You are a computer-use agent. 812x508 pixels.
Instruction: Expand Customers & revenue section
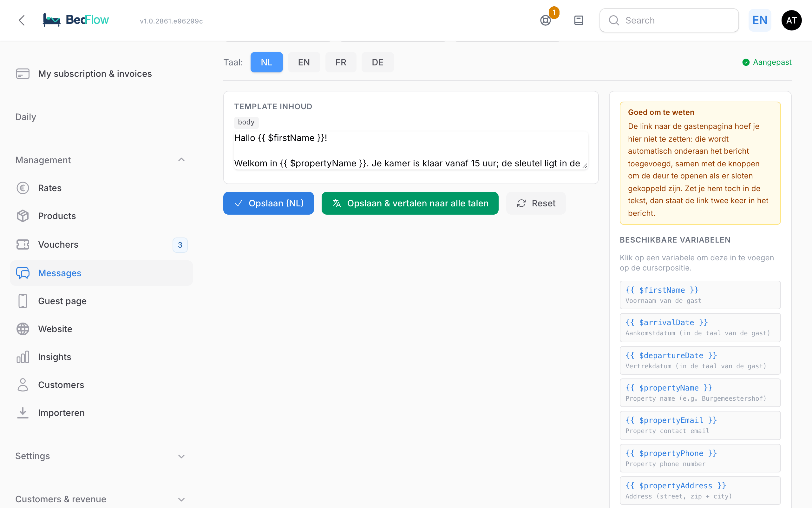click(181, 499)
